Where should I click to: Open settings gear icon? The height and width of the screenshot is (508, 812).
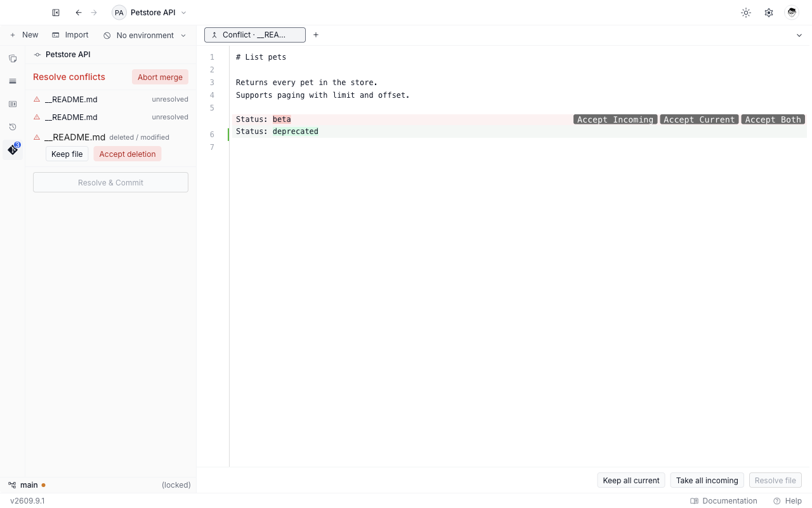[x=769, y=13]
